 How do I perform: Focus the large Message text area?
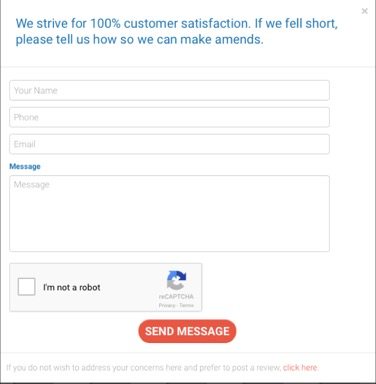169,213
